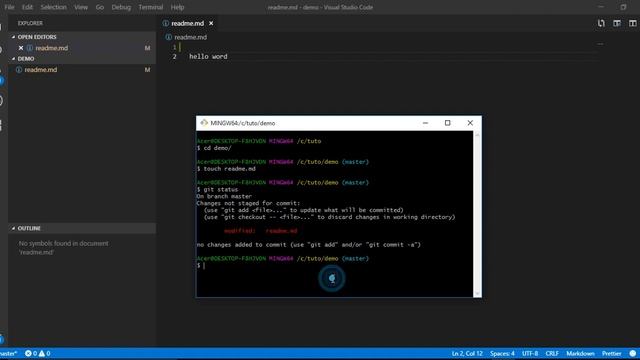Change file encoding UTF-8
Screen dimensions: 640x360
pos(530,353)
